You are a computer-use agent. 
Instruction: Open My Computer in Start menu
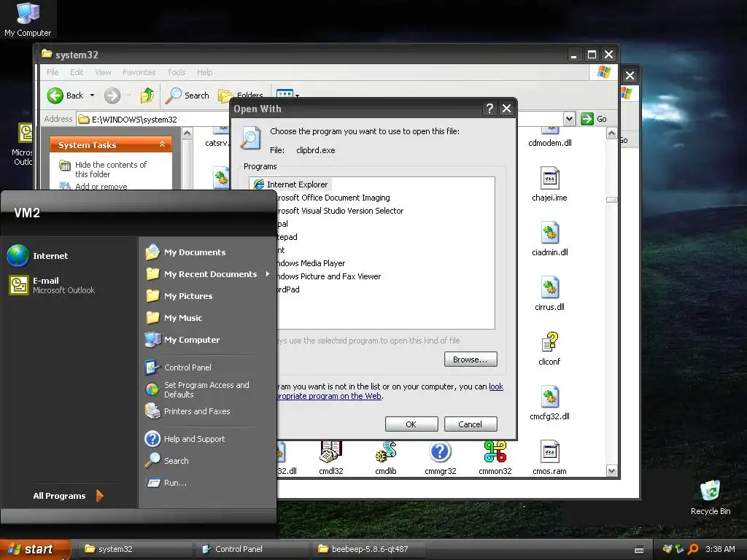(182, 340)
